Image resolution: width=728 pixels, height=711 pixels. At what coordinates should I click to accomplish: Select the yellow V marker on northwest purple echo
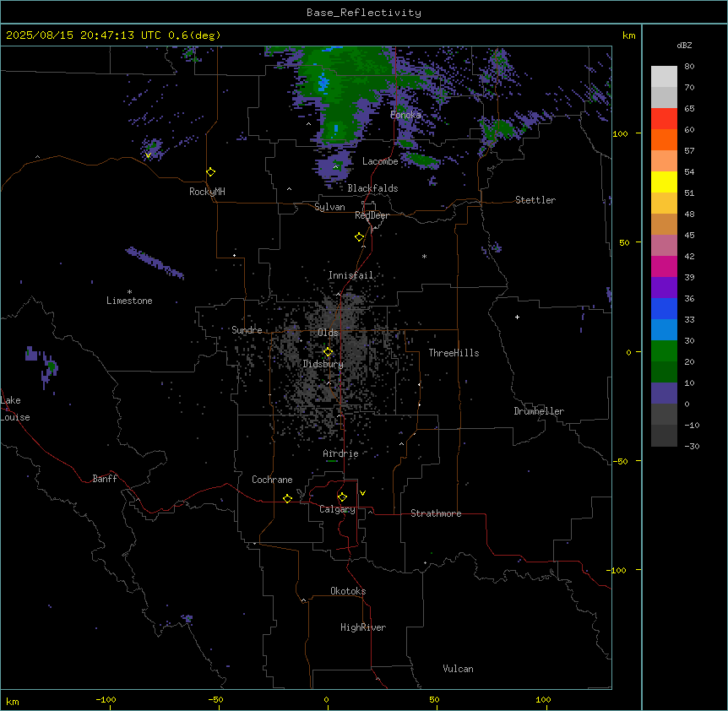pos(148,155)
